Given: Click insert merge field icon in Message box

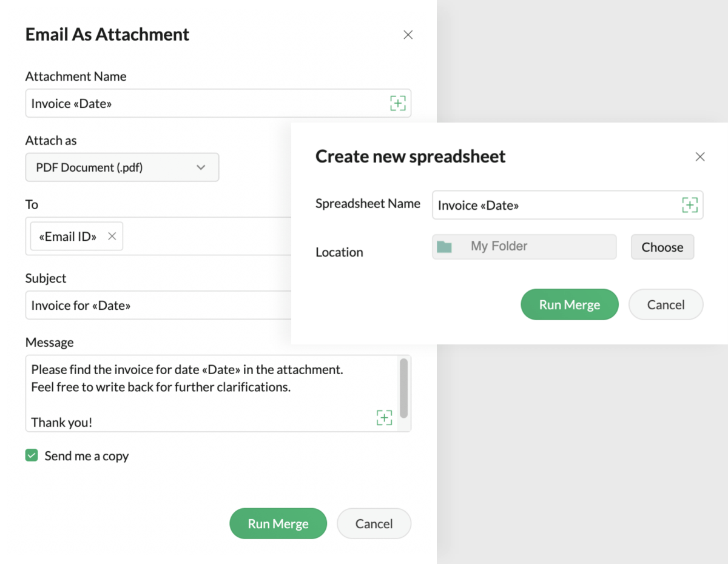Looking at the screenshot, I should click(x=384, y=417).
